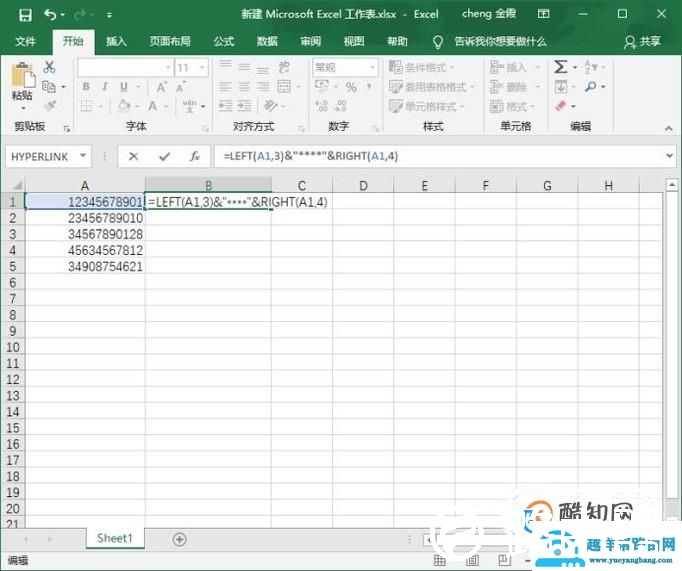Click the formula bar input field
The image size is (682, 571).
point(440,156)
